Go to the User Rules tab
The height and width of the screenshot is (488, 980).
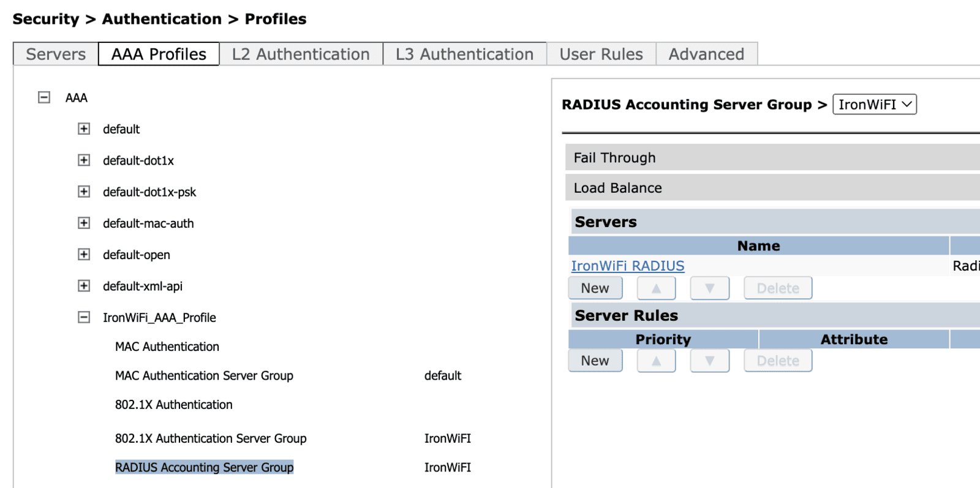point(601,54)
